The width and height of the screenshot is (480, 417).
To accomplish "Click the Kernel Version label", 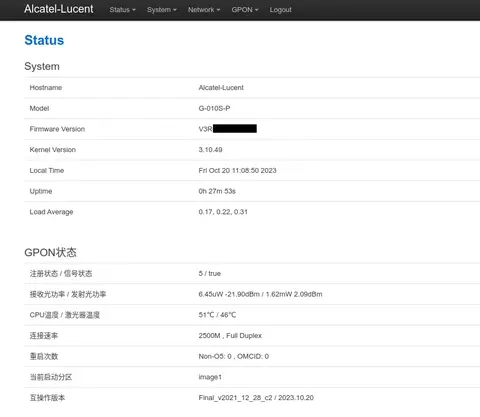I will tap(53, 150).
